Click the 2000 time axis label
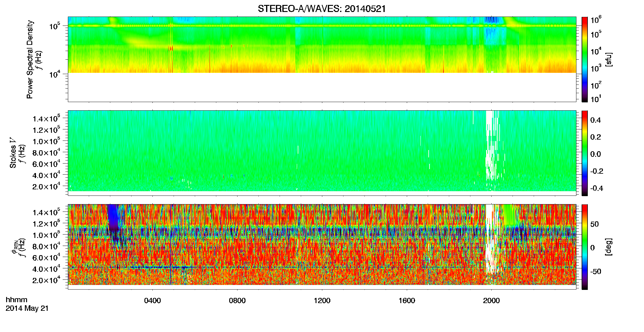Viewport: 644px width, 332px height. tap(491, 301)
